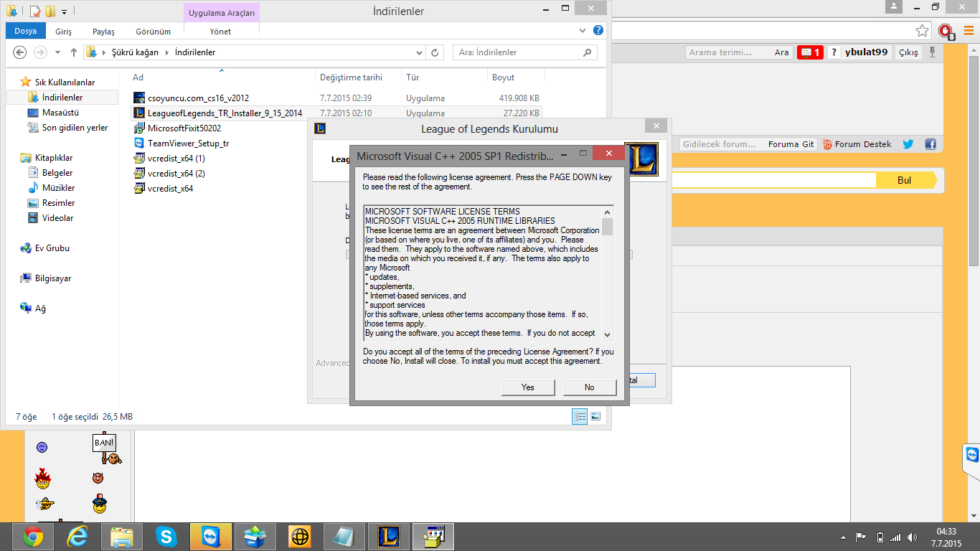Click the blue Help icon in Explorer
The width and height of the screenshot is (980, 551).
(598, 31)
